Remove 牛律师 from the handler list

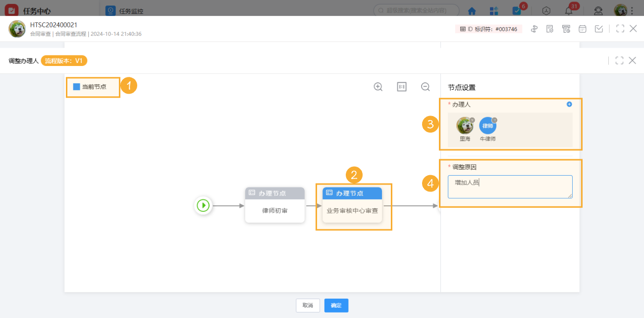494,121
